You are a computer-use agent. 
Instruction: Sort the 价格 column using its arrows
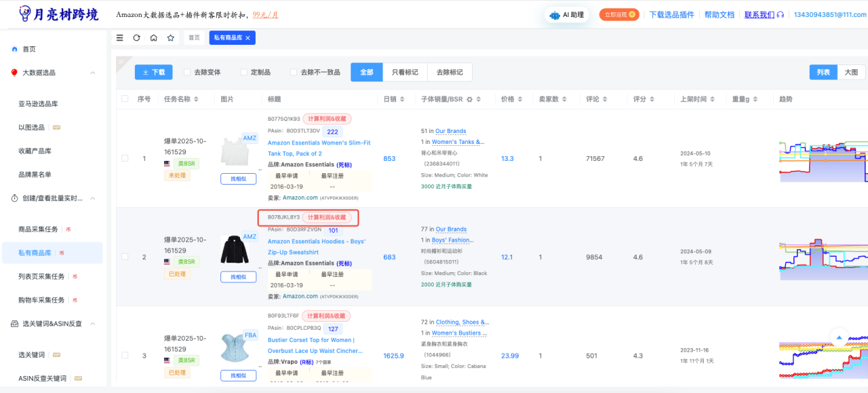[x=520, y=99]
